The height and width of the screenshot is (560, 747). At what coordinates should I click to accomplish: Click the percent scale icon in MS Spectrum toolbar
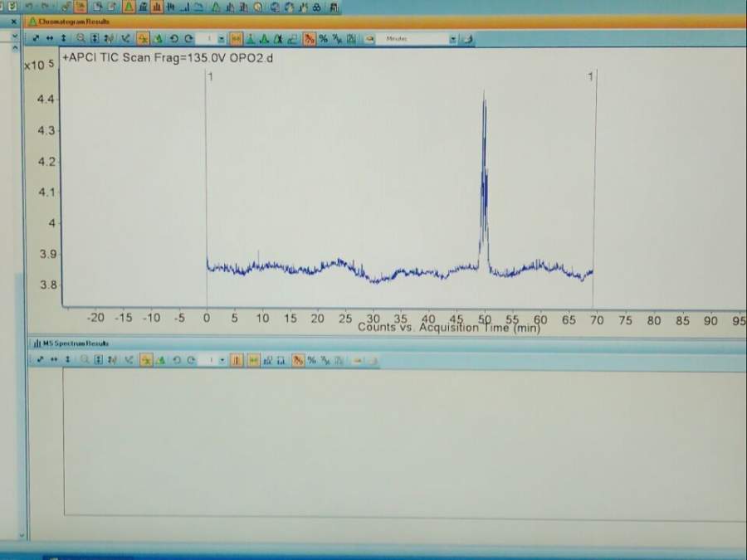311,360
